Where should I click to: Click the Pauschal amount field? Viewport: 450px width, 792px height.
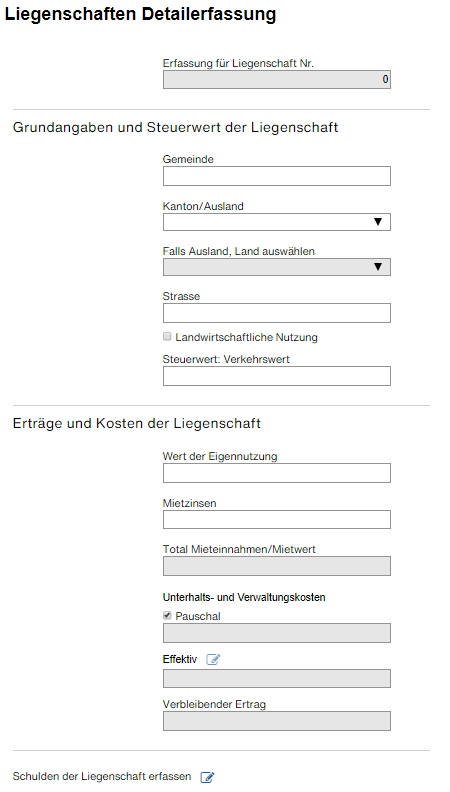coord(277,633)
